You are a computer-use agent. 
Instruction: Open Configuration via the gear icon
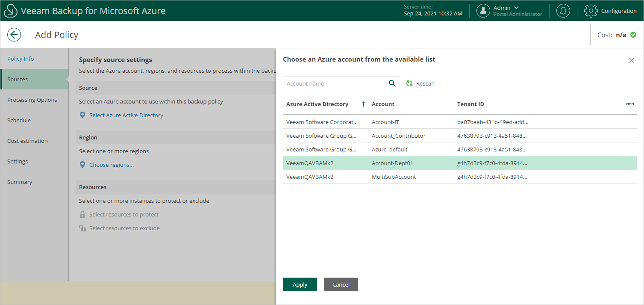(591, 11)
